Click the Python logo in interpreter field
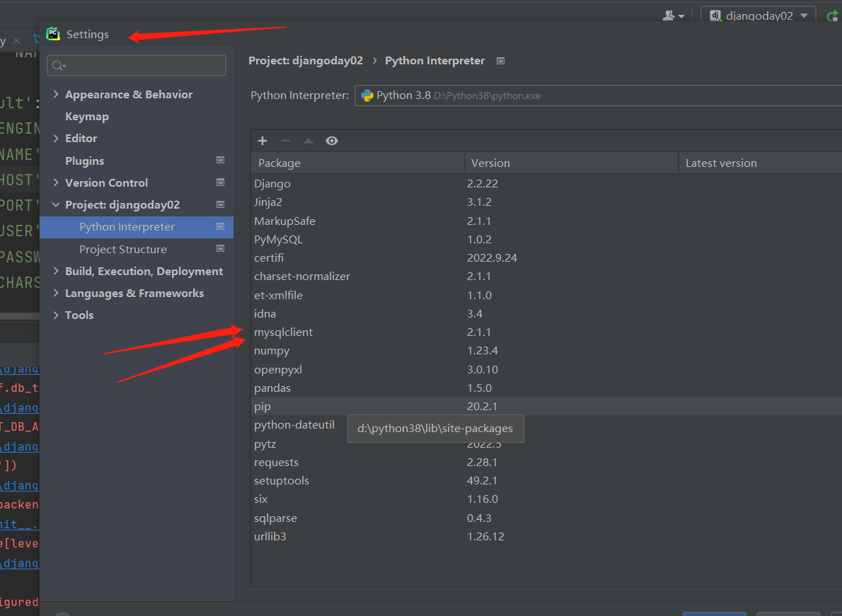Image resolution: width=842 pixels, height=616 pixels. pos(367,95)
